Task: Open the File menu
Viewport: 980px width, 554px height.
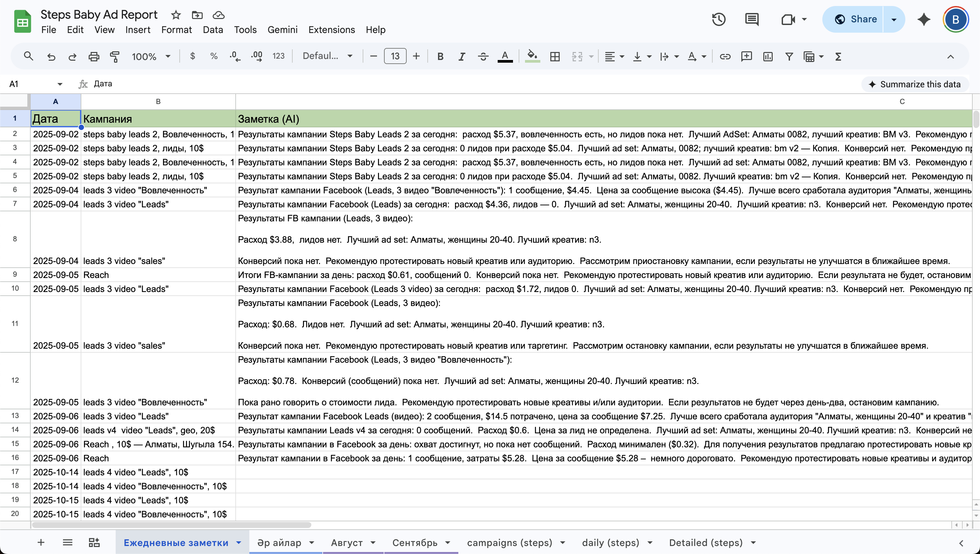Action: tap(49, 30)
